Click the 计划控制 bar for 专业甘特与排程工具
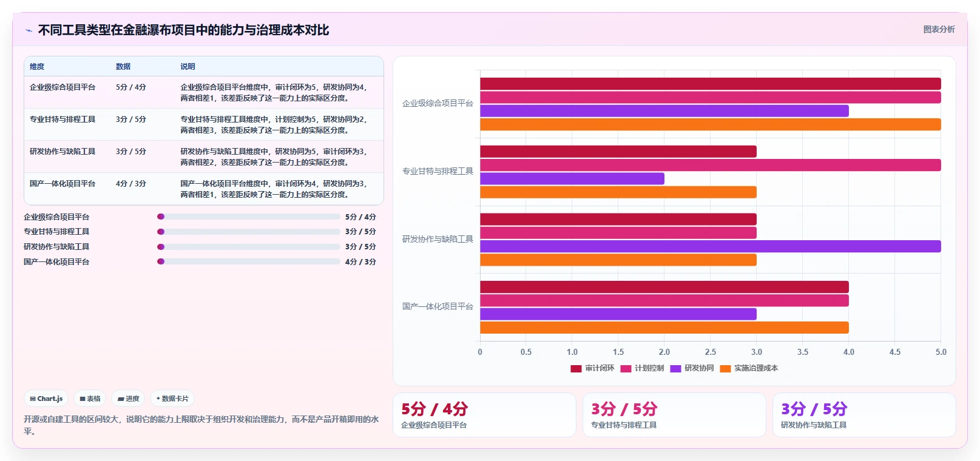The height and width of the screenshot is (461, 980). [x=711, y=165]
